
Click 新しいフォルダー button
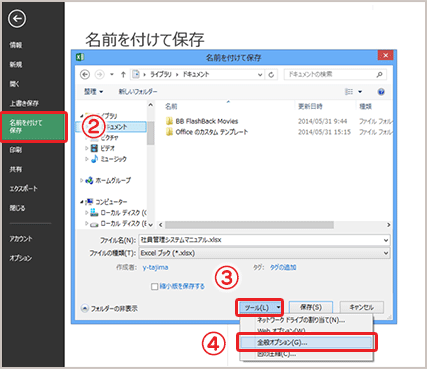[x=138, y=91]
